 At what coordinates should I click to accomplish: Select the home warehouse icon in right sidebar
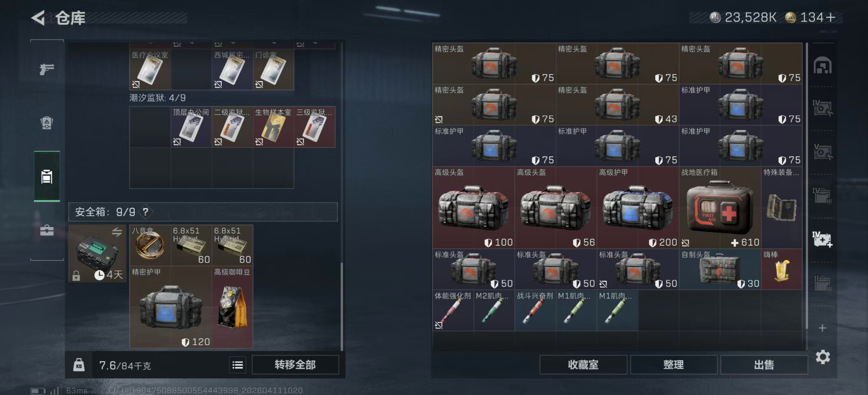click(x=822, y=65)
